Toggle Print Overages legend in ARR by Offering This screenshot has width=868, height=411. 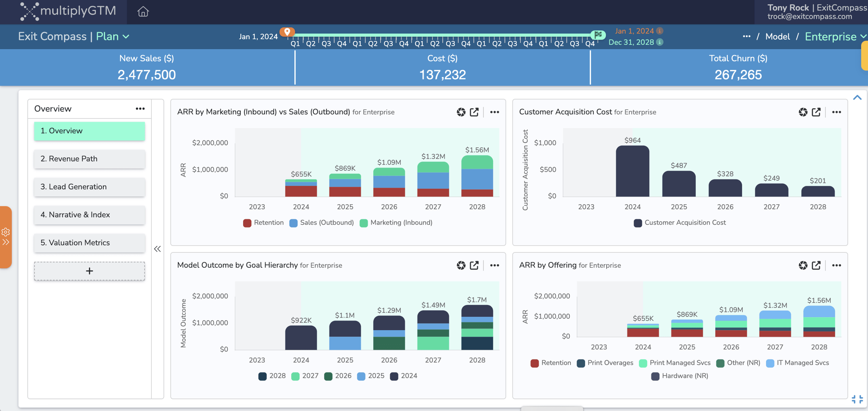605,363
